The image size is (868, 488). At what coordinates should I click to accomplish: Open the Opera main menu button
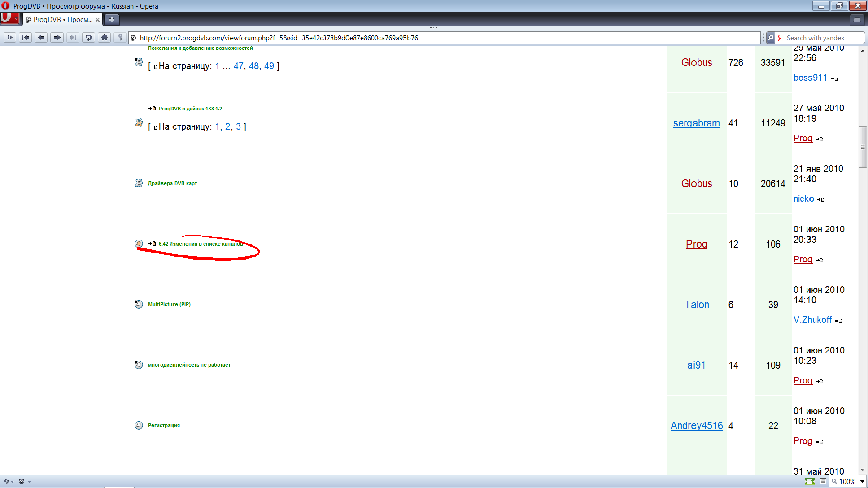(x=9, y=18)
